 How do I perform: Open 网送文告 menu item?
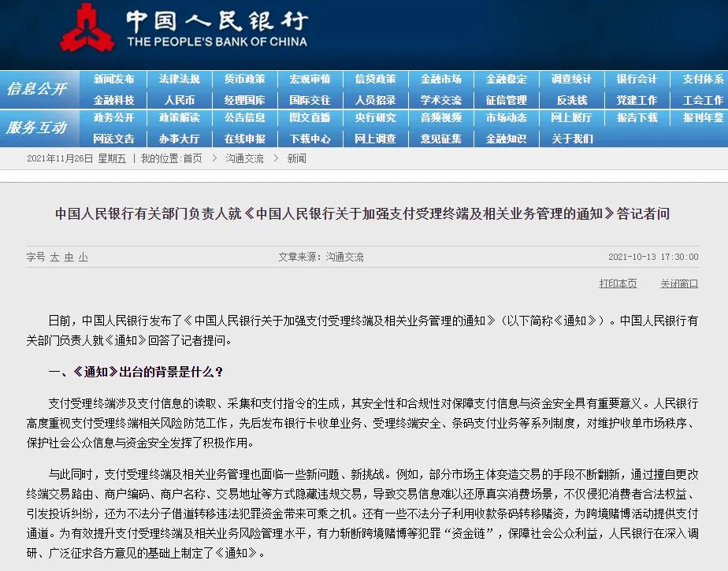(x=113, y=139)
